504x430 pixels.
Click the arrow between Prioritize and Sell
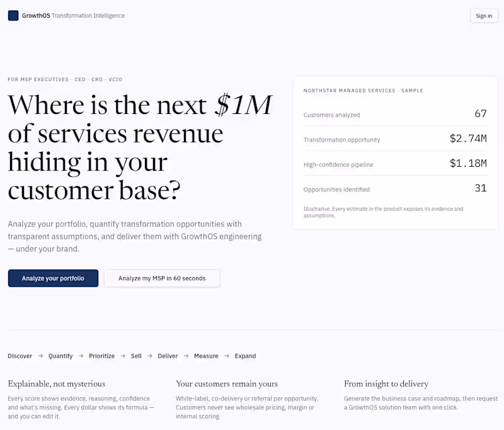123,356
